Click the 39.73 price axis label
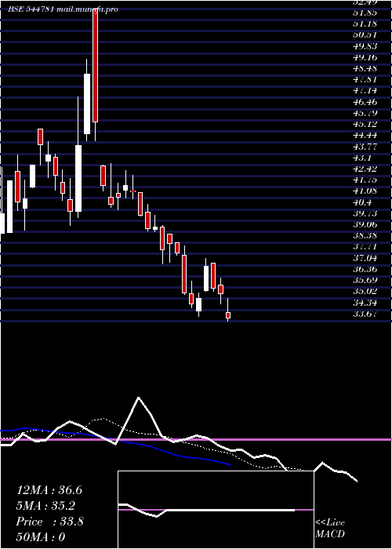 [365, 213]
